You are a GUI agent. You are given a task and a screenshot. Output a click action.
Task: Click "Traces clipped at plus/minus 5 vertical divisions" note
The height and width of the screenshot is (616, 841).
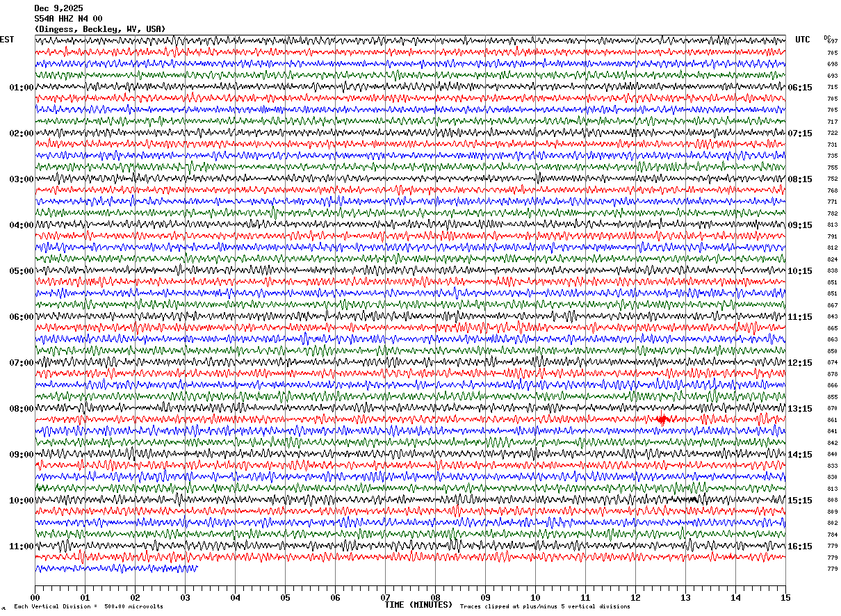coord(545,607)
